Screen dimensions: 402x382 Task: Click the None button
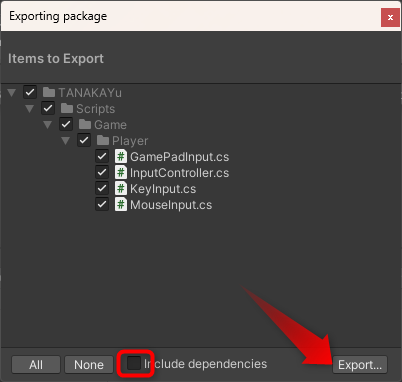point(89,364)
